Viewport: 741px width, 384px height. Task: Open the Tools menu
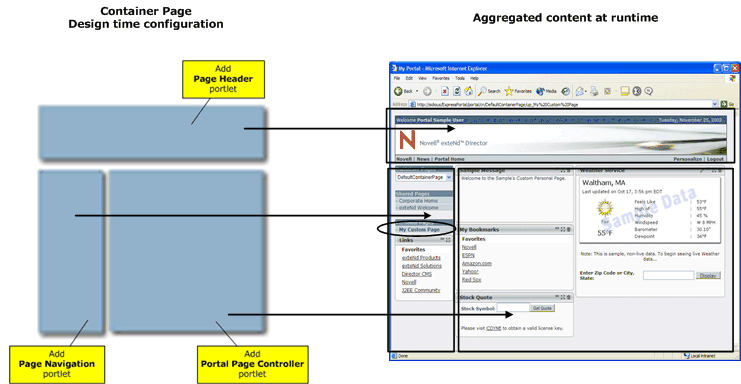(x=460, y=78)
